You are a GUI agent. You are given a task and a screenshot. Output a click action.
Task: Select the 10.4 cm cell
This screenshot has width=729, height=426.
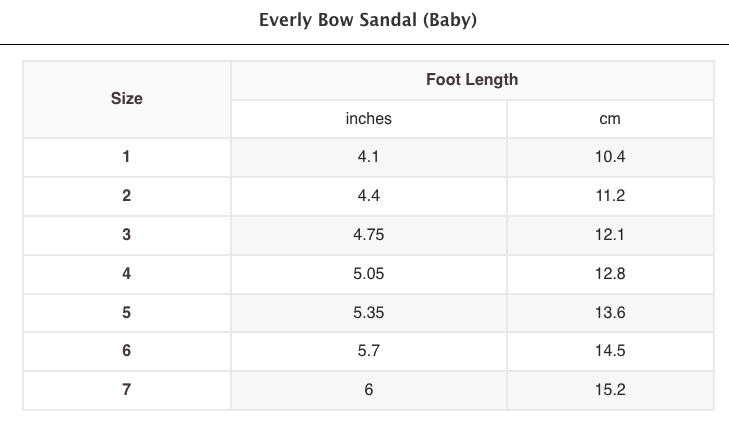(x=610, y=157)
